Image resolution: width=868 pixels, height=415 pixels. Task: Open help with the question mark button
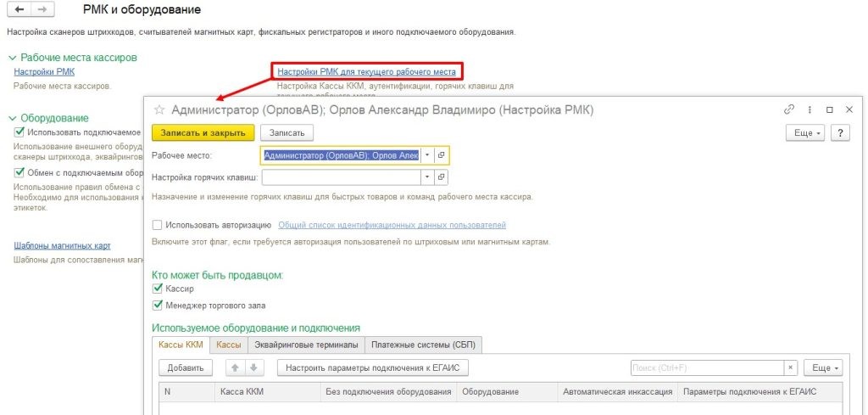[x=840, y=132]
